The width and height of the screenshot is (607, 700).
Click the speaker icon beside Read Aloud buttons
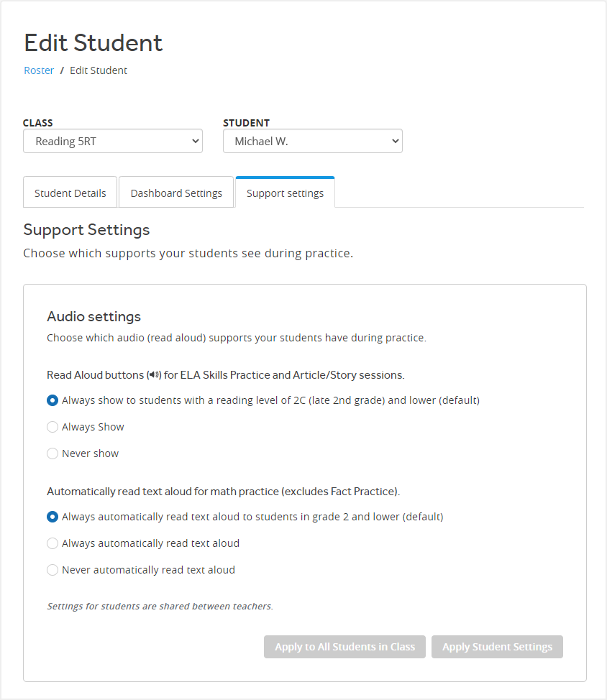click(x=155, y=375)
